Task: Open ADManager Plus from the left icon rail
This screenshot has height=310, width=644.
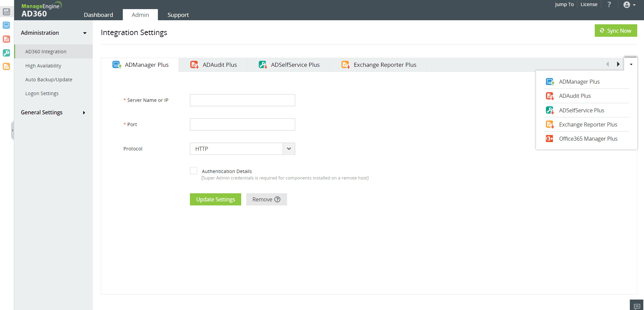Action: coord(6,25)
